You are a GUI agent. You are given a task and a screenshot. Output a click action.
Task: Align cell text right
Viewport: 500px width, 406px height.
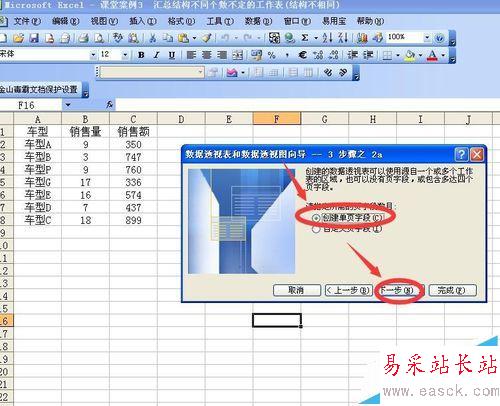pos(222,55)
